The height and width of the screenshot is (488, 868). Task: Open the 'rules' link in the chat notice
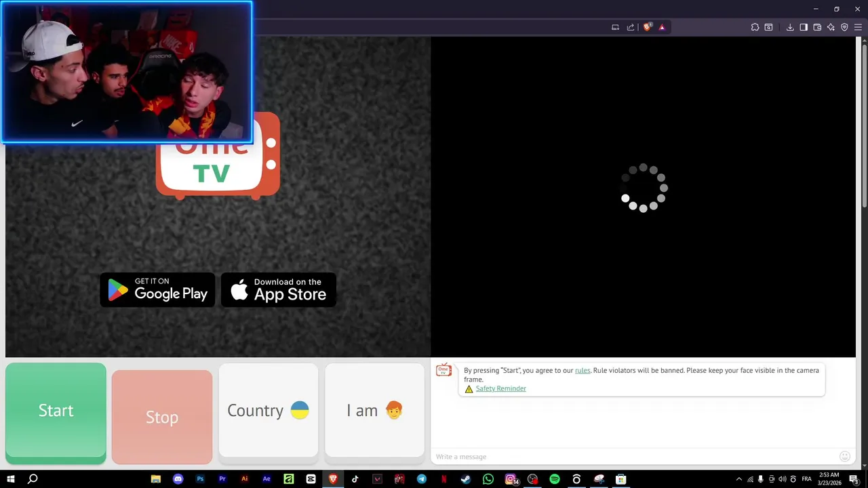click(583, 371)
